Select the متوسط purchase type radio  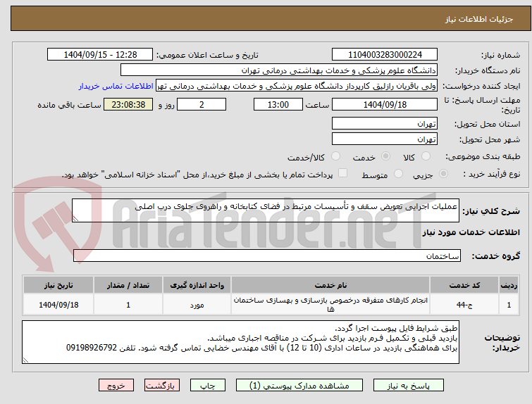point(398,174)
